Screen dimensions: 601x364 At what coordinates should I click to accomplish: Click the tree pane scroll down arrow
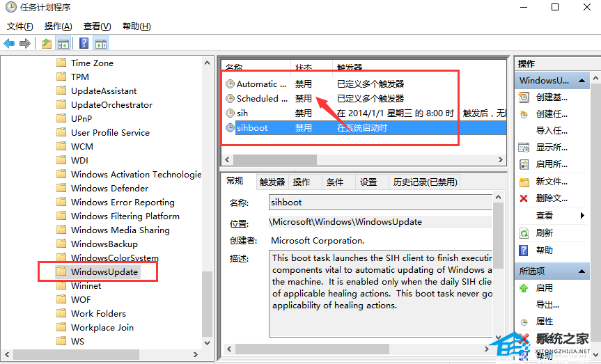[208, 343]
